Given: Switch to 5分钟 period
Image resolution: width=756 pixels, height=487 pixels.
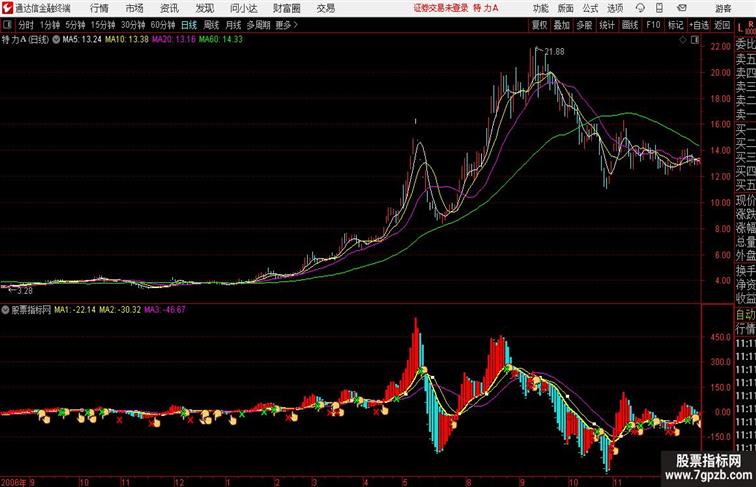Looking at the screenshot, I should (x=75, y=25).
